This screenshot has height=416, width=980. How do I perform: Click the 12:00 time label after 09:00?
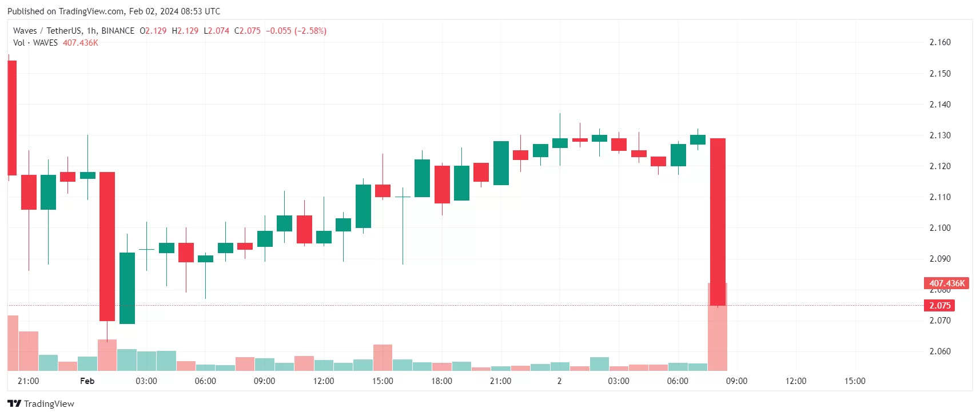[796, 381]
